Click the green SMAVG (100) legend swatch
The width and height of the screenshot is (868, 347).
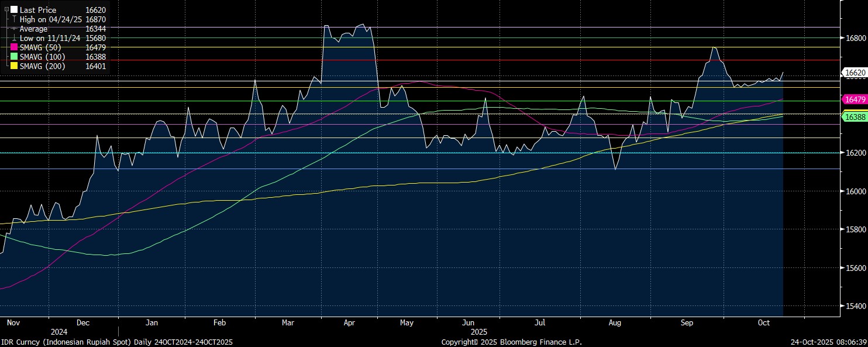click(14, 57)
